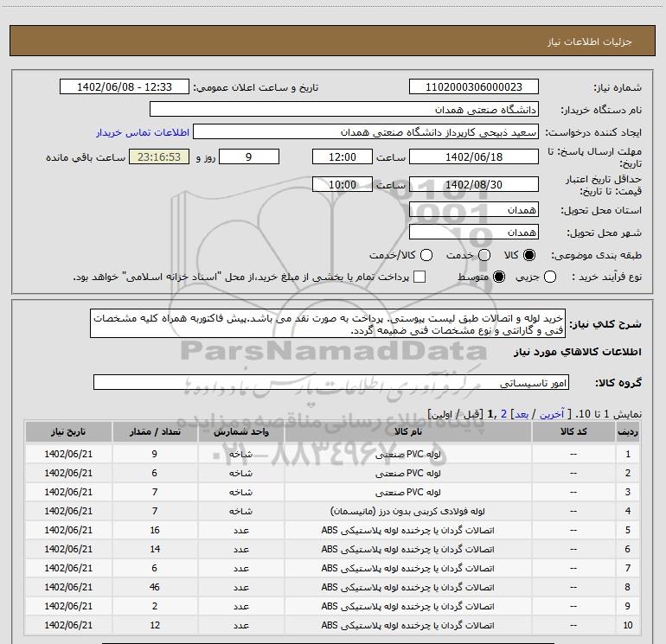666x644 pixels.
Task: Open the بعد pagination link
Action: [x=522, y=414]
